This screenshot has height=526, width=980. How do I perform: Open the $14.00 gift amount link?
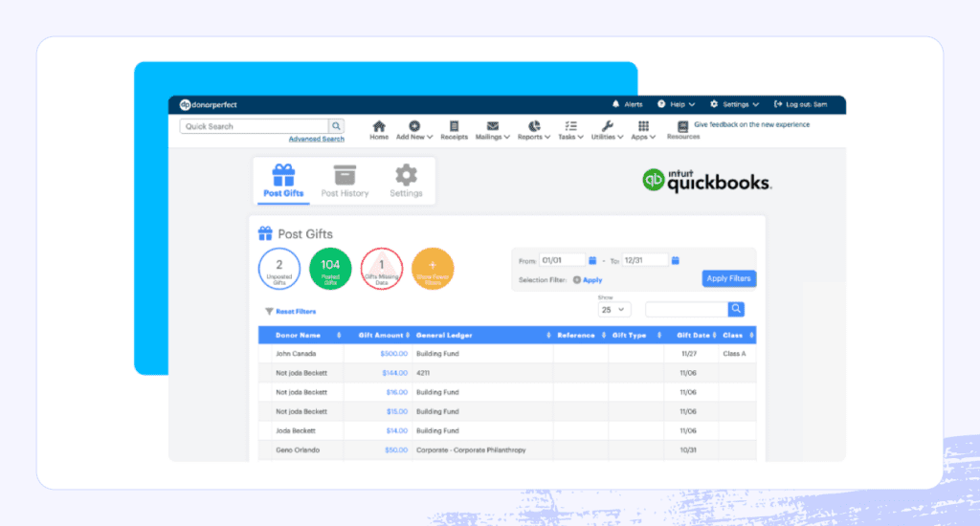click(396, 431)
